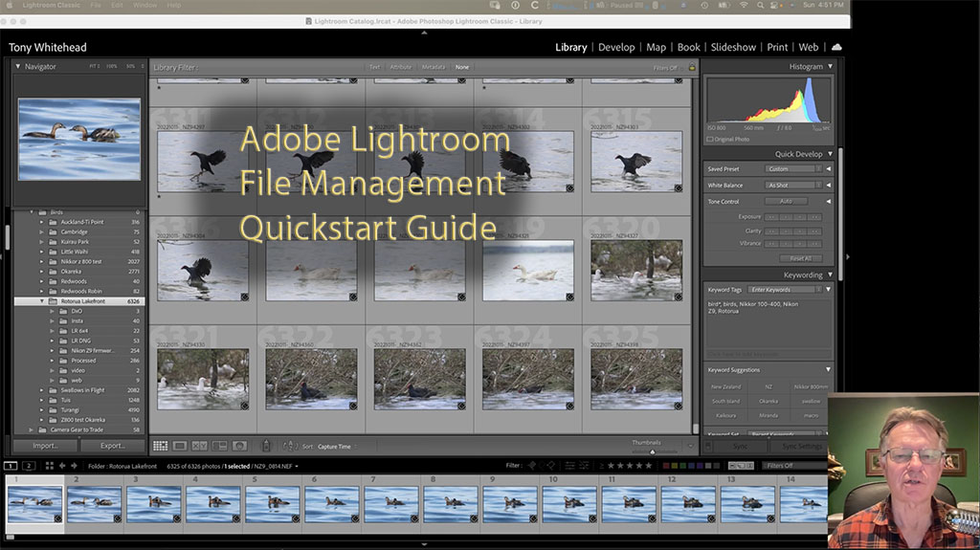Select the Painter spray can tool
Image resolution: width=980 pixels, height=550 pixels.
[266, 446]
